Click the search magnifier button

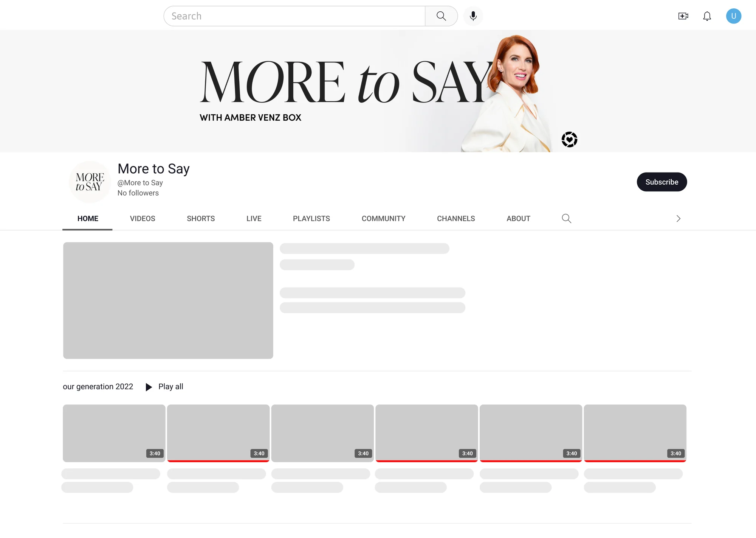(441, 16)
